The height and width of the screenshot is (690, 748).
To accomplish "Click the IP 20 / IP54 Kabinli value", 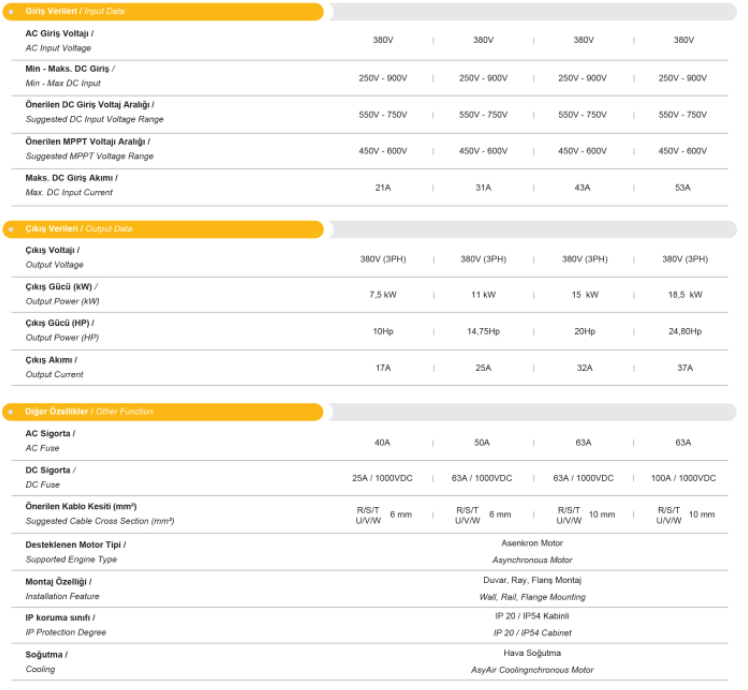I will click(532, 616).
